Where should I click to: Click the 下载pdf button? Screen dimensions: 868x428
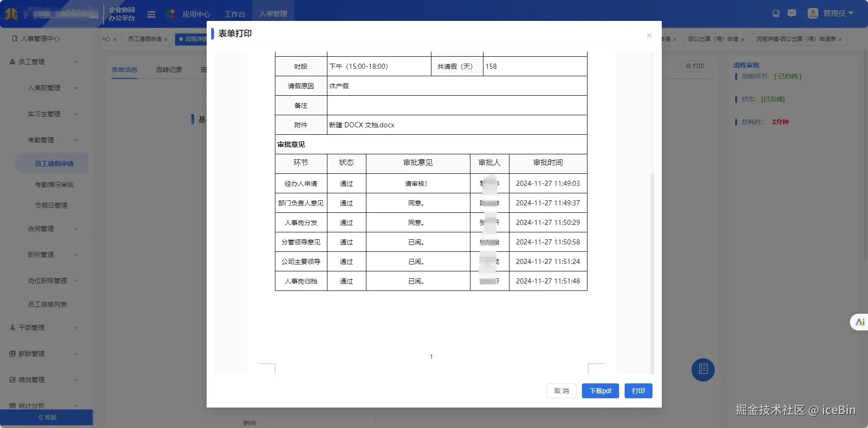[600, 391]
